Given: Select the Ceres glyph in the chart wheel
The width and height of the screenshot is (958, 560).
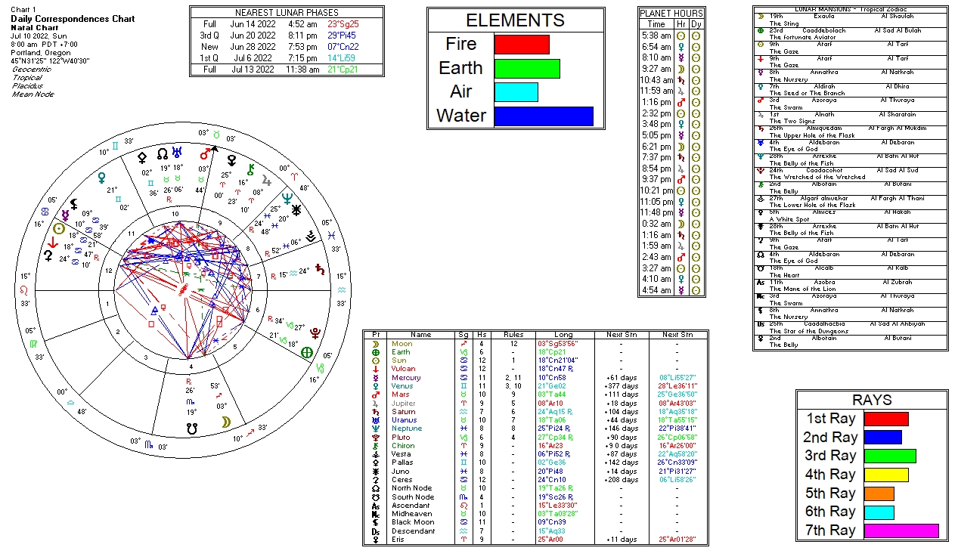Looking at the screenshot, I should (49, 256).
